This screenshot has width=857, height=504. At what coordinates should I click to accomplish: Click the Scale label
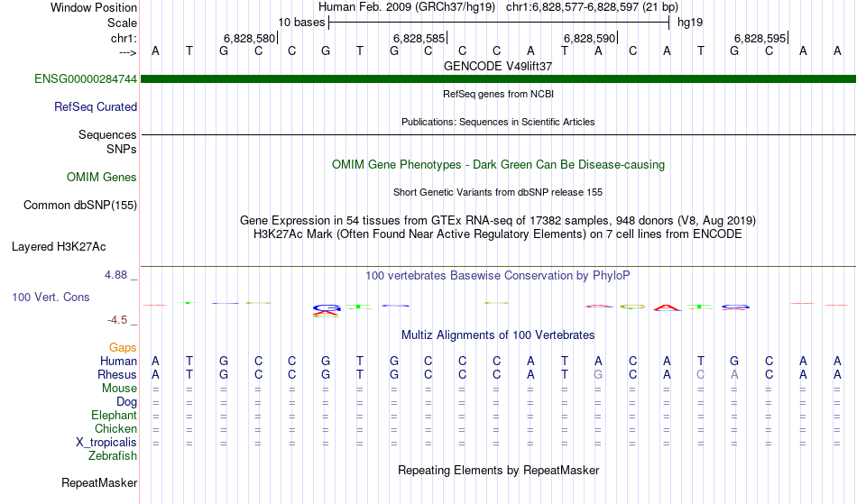pos(122,23)
